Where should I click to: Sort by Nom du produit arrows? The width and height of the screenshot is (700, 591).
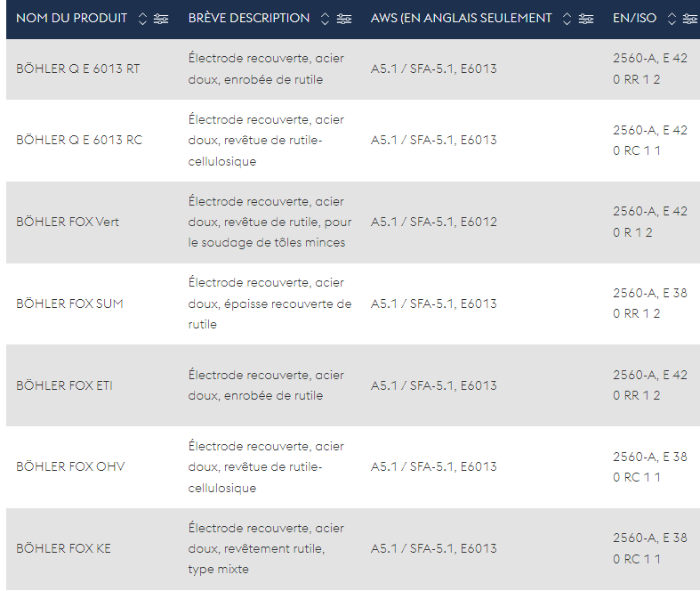[x=142, y=19]
